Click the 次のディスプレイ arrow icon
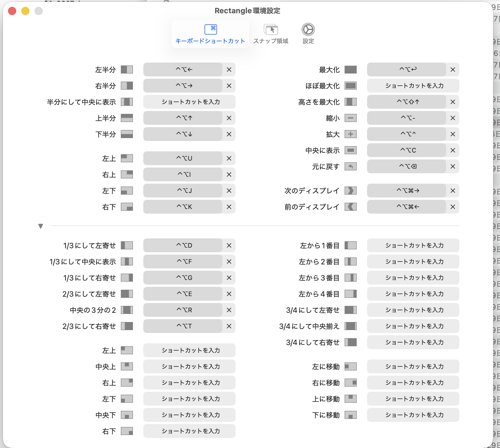The height and width of the screenshot is (448, 500). (350, 191)
